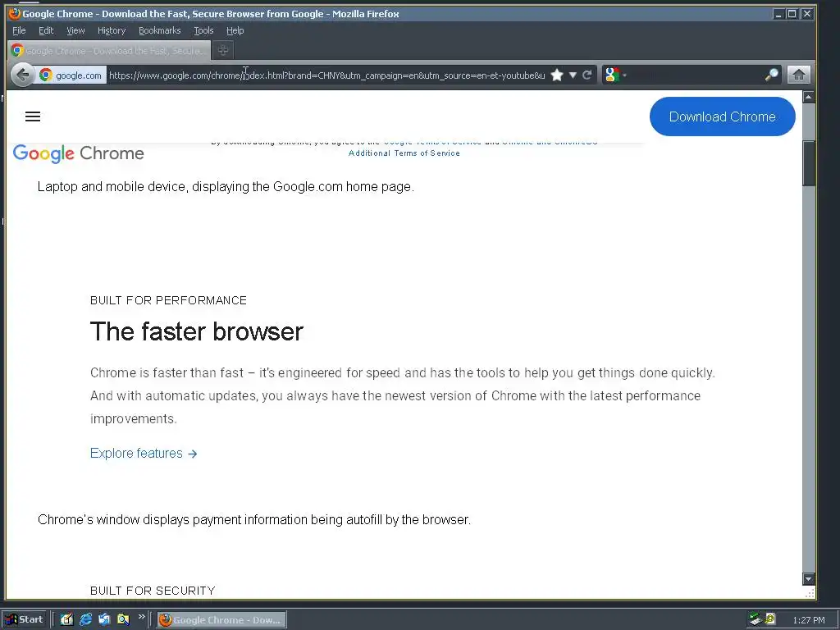This screenshot has height=630, width=840.
Task: Click the Google Chrome logo
Action: tap(78, 153)
